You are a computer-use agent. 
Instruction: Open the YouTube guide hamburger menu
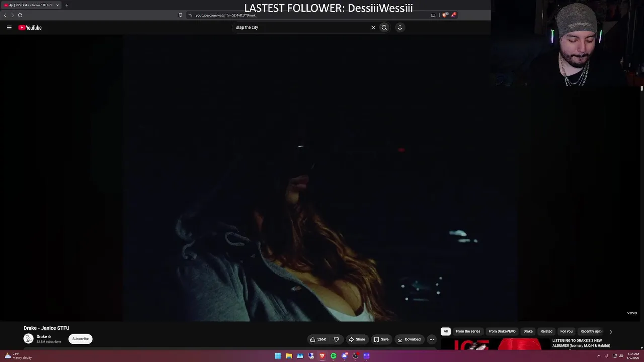(x=9, y=28)
